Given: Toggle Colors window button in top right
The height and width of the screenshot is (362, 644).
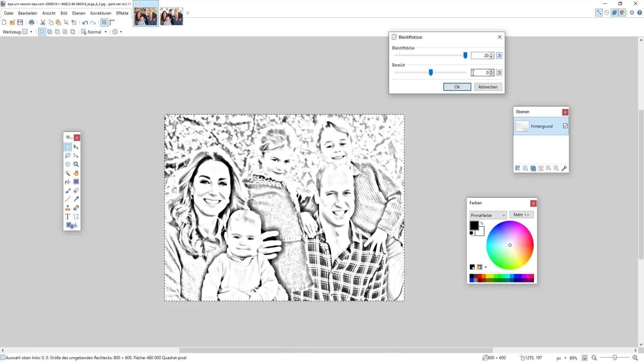Looking at the screenshot, I should 622,13.
